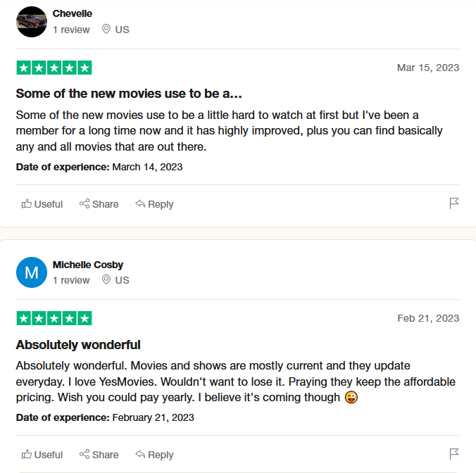476x473 pixels.
Task: Open Michelle Cosby's profile name link
Action: point(88,265)
